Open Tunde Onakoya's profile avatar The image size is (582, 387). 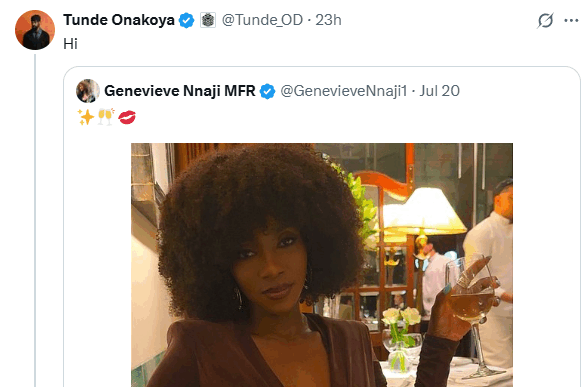[x=35, y=30]
